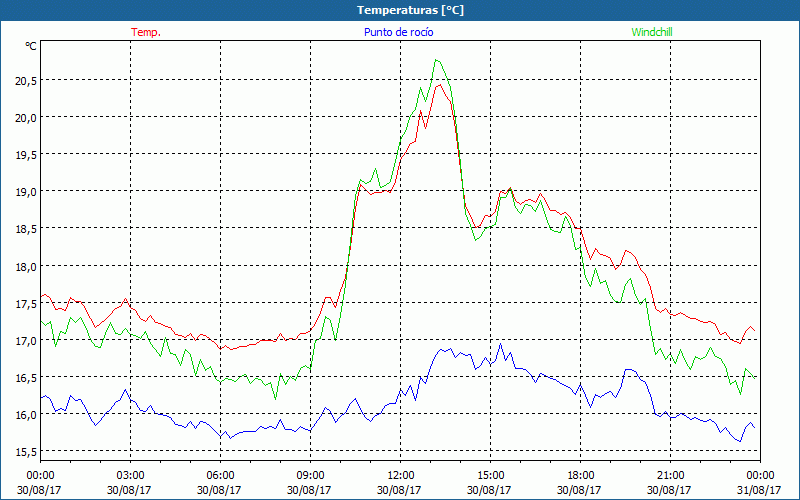Select the red Temp. legend label
Viewport: 800px width, 500px height.
[146, 32]
